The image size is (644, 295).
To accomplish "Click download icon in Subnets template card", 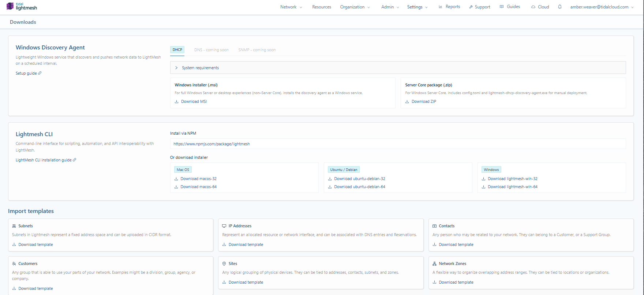I will (x=14, y=245).
